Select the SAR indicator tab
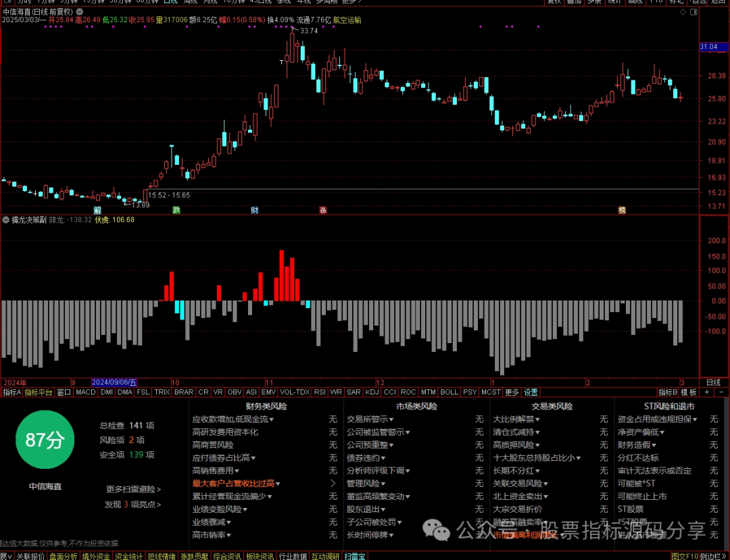 [x=354, y=392]
